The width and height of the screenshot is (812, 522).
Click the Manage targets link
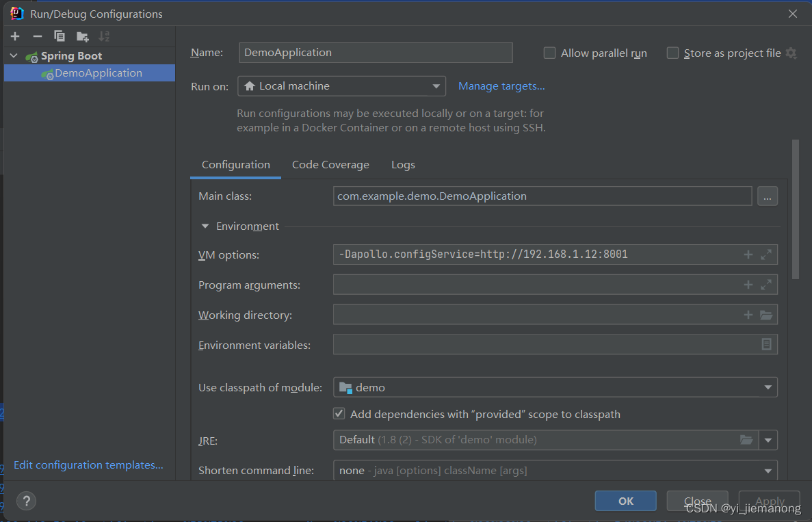(501, 86)
